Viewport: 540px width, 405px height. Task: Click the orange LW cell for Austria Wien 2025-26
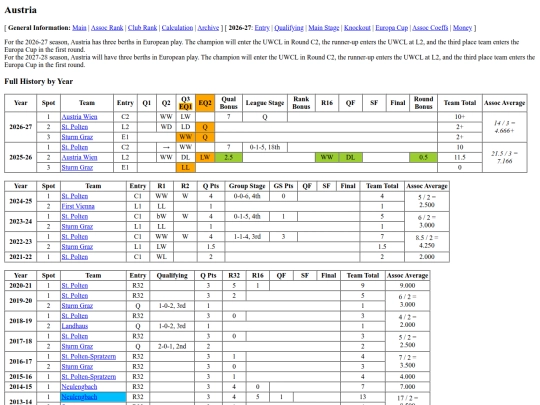pos(205,157)
